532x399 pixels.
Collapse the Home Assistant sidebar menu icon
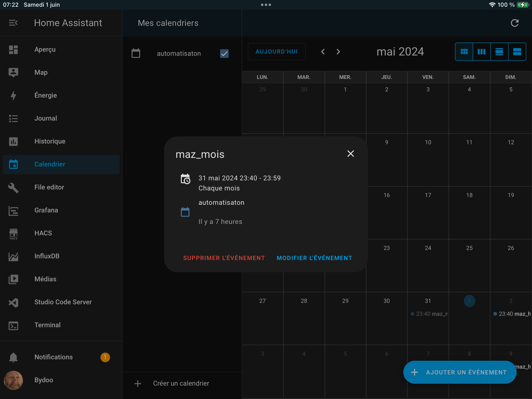coord(13,23)
